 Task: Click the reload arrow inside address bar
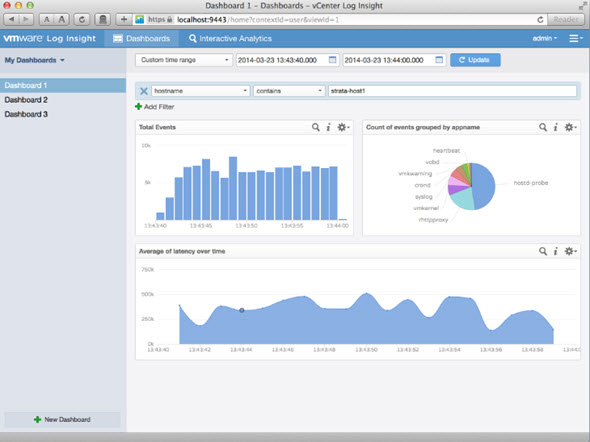point(540,20)
